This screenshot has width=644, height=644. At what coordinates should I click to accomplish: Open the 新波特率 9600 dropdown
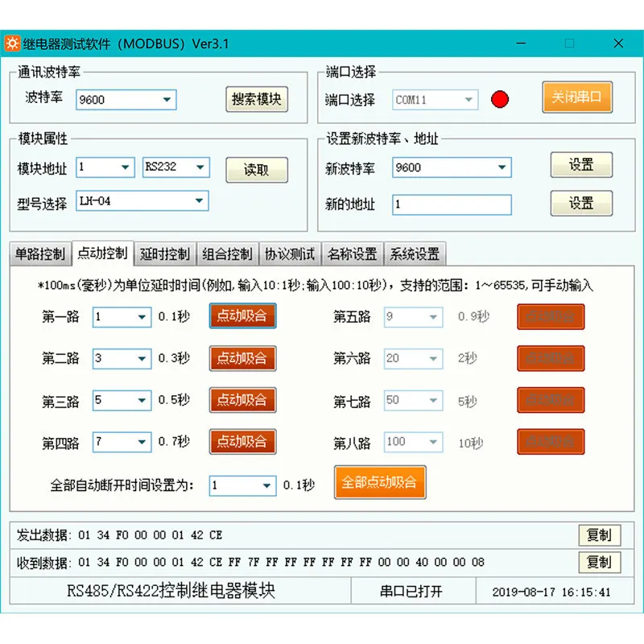(x=452, y=167)
